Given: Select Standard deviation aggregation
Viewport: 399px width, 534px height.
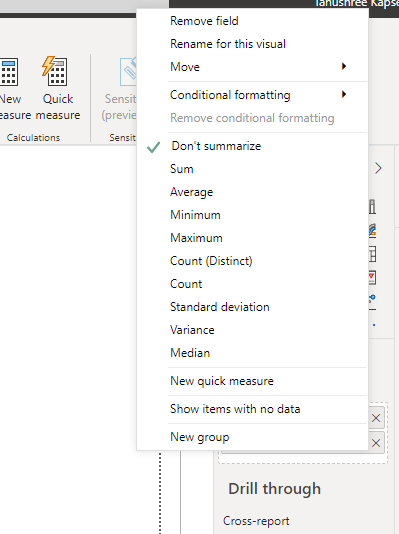Looking at the screenshot, I should pyautogui.click(x=252, y=307).
